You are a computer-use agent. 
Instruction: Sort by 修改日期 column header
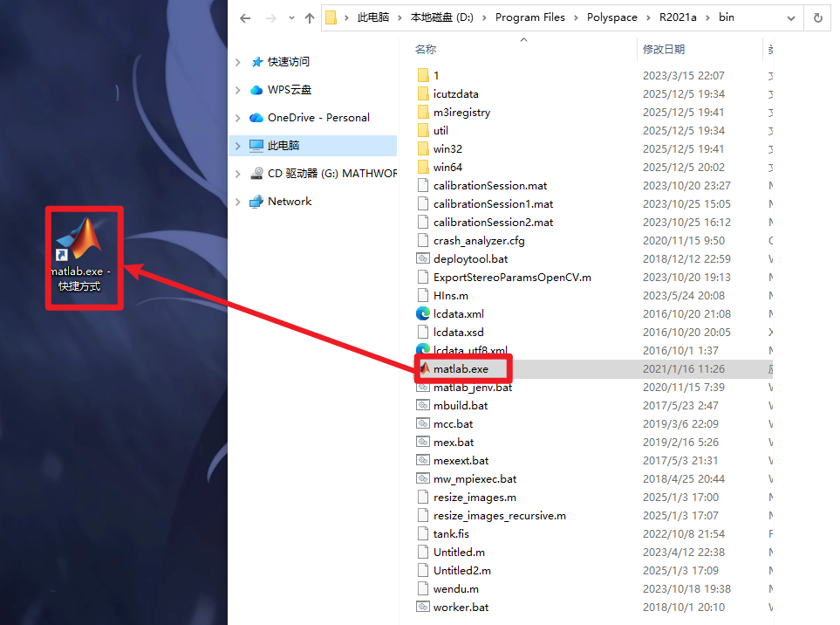pos(663,49)
